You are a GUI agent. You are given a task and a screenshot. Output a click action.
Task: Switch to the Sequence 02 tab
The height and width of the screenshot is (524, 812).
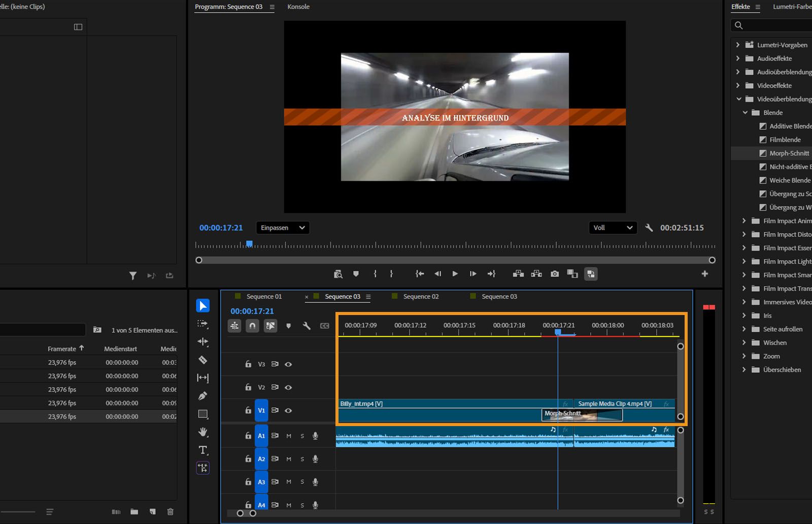[420, 296]
